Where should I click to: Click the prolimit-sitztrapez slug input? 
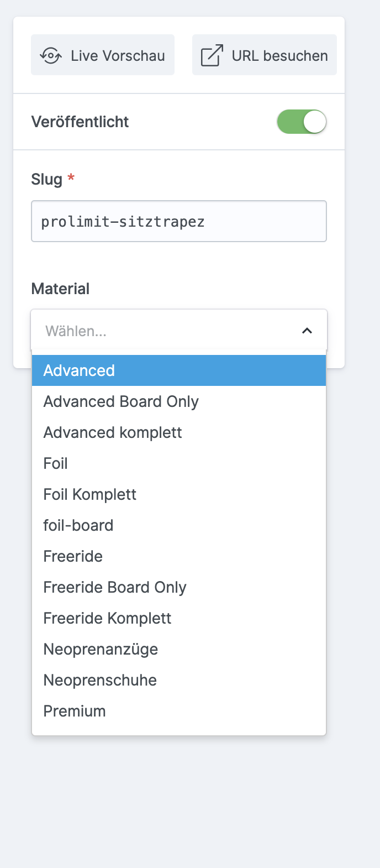click(179, 221)
